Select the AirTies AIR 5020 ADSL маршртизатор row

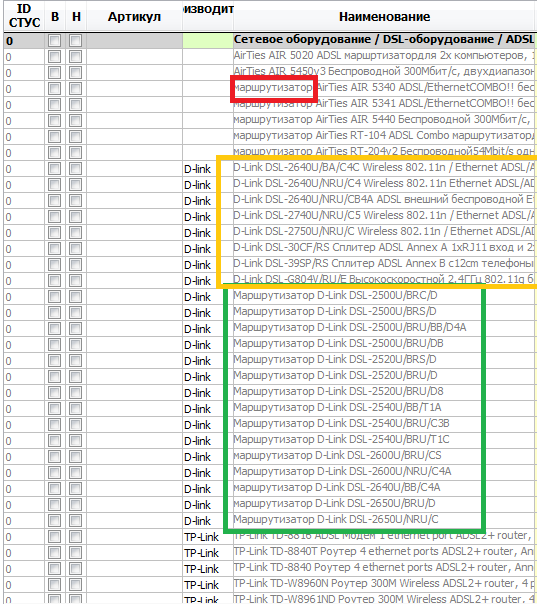point(270,56)
